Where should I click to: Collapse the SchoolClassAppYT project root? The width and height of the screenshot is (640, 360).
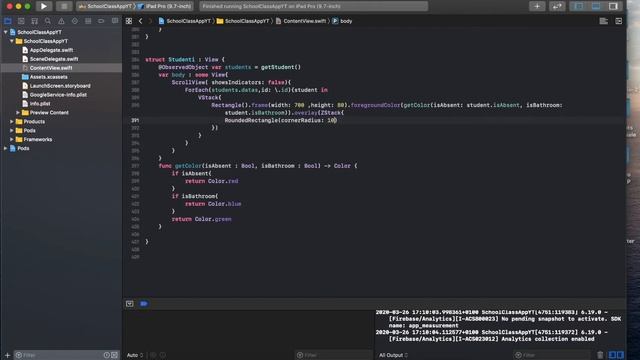[x=5, y=32]
